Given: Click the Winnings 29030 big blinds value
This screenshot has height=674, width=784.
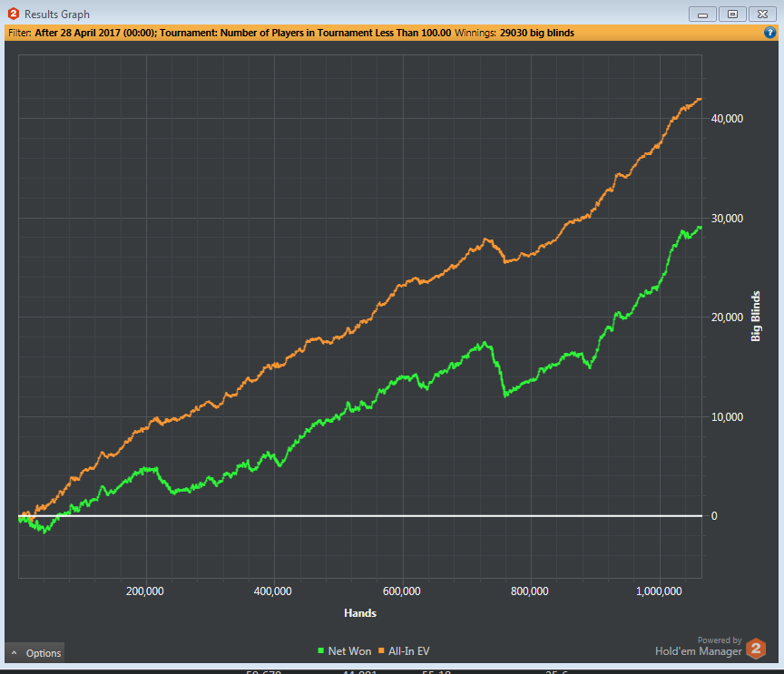Looking at the screenshot, I should [x=537, y=33].
